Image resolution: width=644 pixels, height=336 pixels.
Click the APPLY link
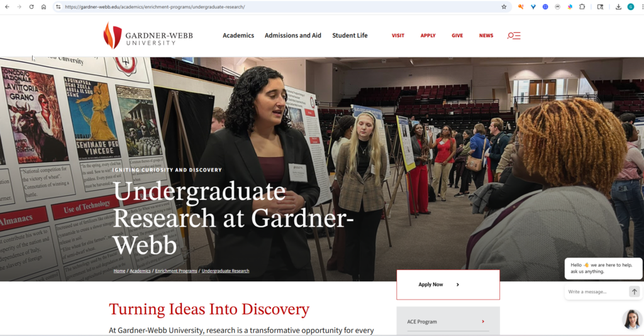click(428, 36)
